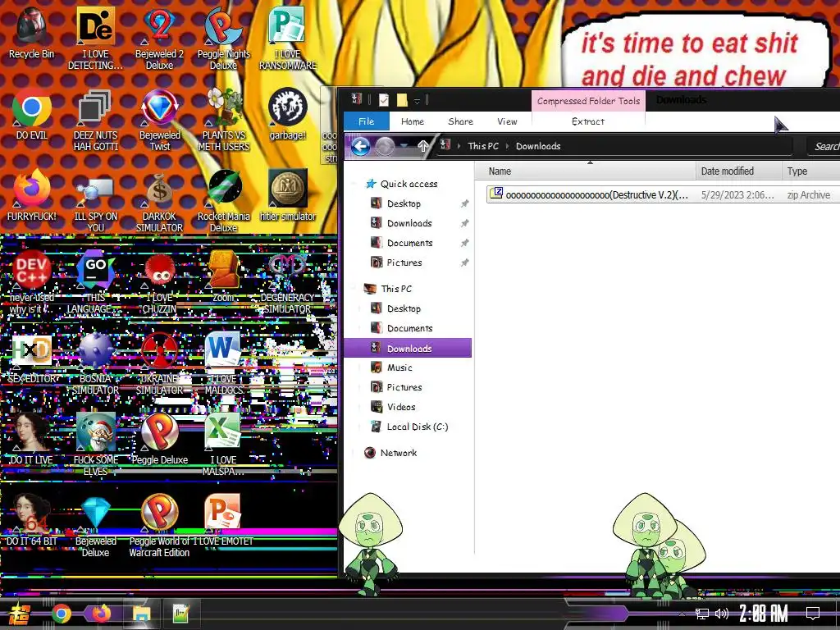Screen dimensions: 840x630
Task: Open the Excel icon on the desktop
Action: pyautogui.click(x=223, y=445)
